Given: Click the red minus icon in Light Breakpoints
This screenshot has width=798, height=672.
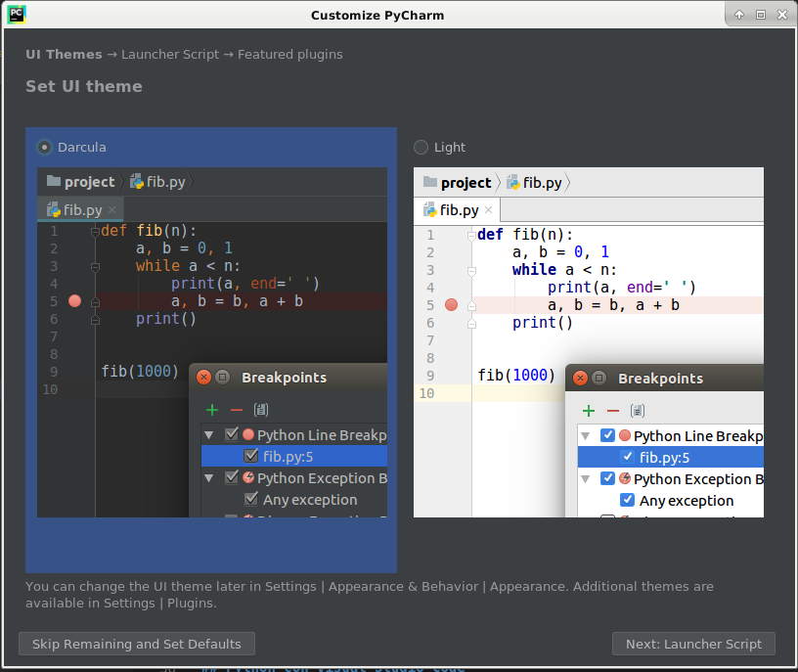Looking at the screenshot, I should click(613, 411).
